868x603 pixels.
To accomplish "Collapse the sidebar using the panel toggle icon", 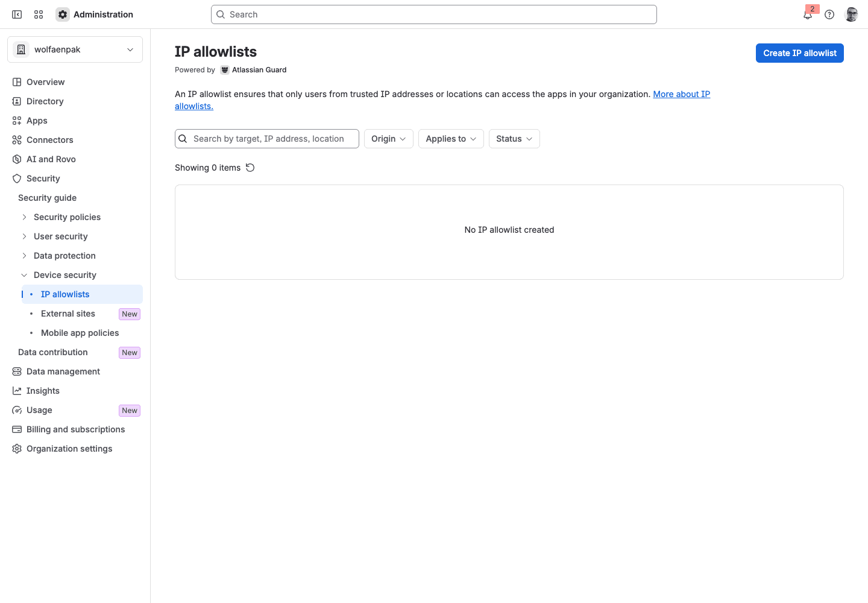I will [x=17, y=14].
